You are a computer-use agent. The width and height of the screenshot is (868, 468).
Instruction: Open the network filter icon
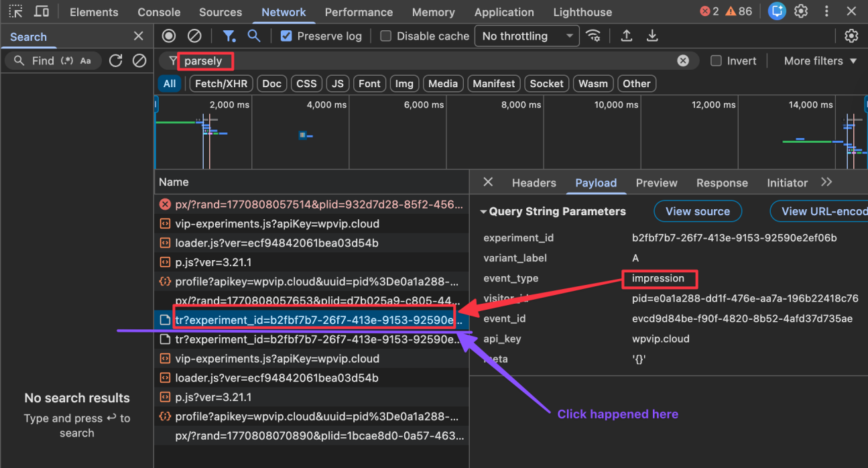pyautogui.click(x=229, y=36)
